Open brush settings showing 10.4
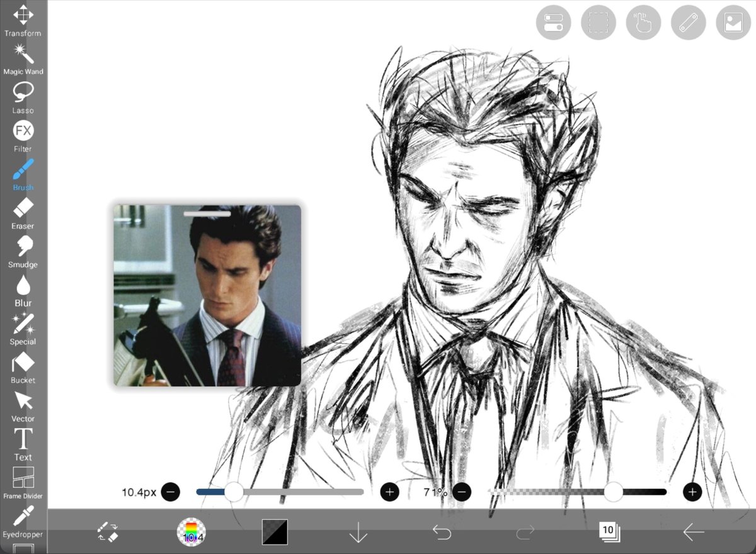This screenshot has width=756, height=554. coord(191,532)
